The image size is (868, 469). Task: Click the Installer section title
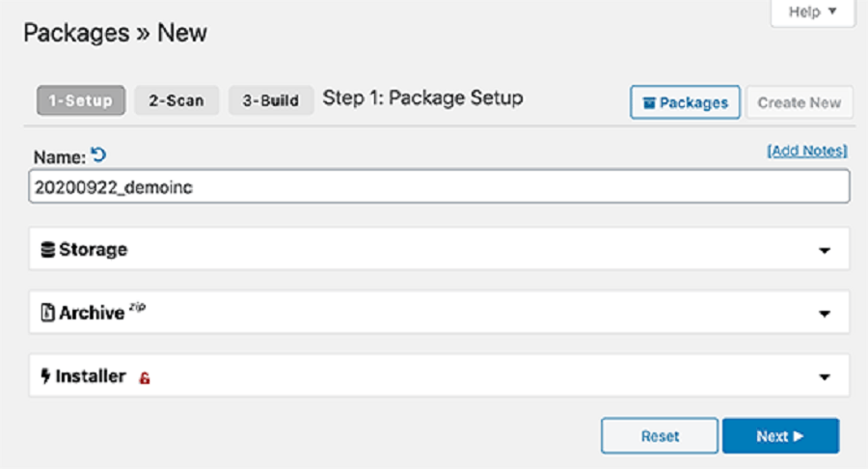click(x=91, y=376)
